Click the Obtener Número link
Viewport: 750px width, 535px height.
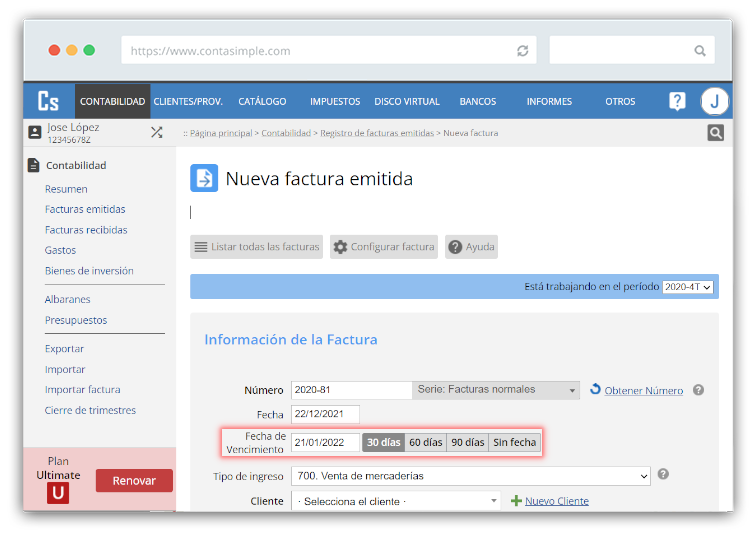(x=644, y=391)
